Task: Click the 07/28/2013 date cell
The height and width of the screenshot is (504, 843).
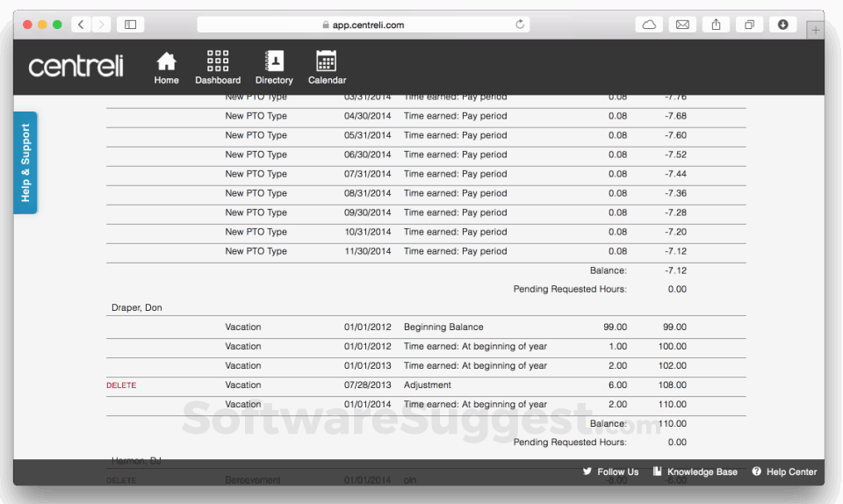Action: click(x=368, y=385)
